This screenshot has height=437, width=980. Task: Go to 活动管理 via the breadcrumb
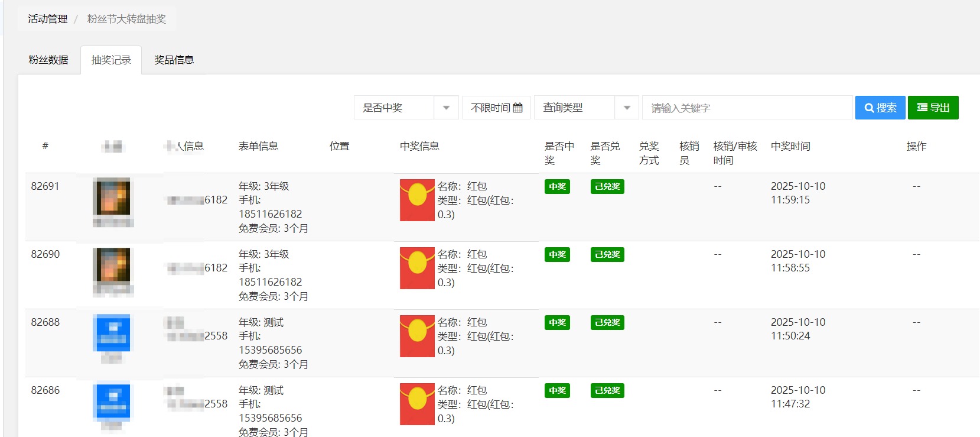[48, 19]
